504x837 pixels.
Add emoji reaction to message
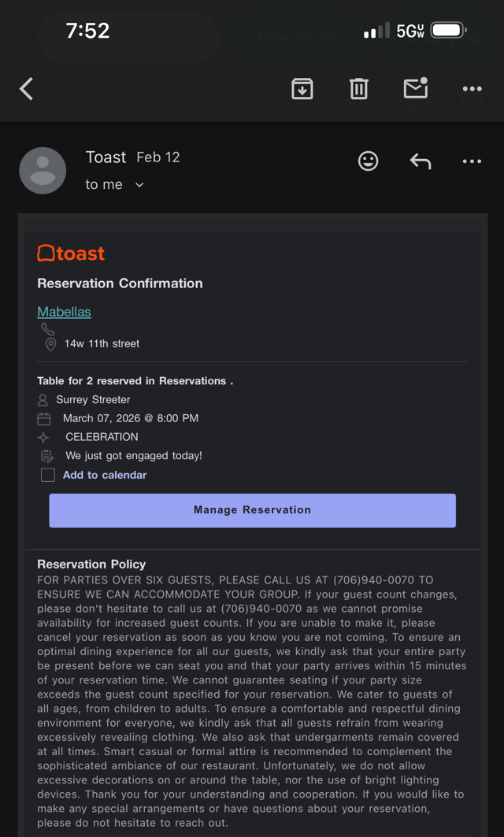click(x=368, y=161)
